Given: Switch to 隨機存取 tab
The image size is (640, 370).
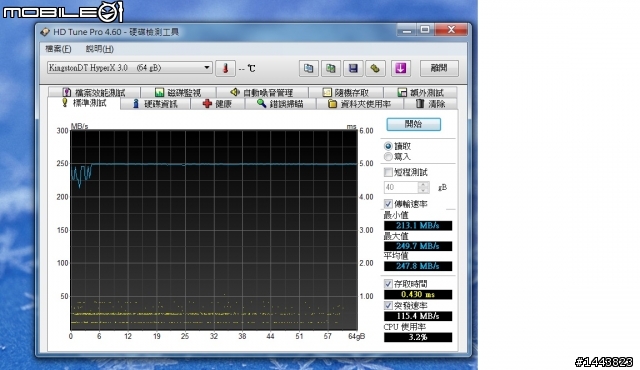Looking at the screenshot, I should pyautogui.click(x=346, y=93).
